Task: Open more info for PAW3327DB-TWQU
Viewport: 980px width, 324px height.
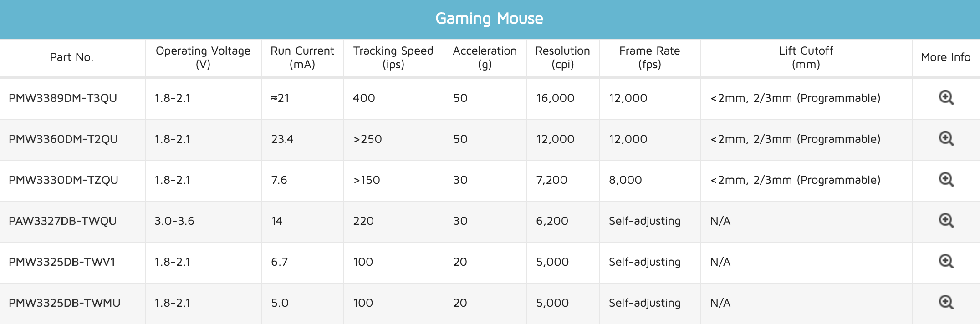Action: pos(946,221)
